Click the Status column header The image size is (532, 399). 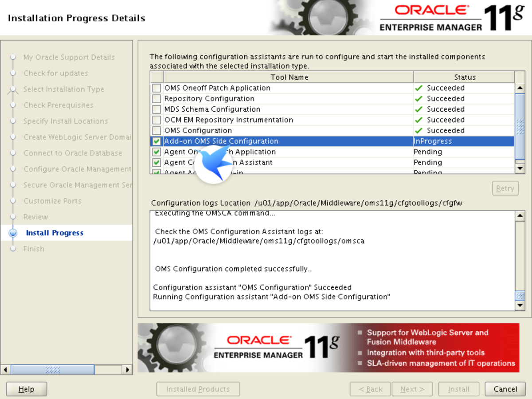tap(464, 77)
